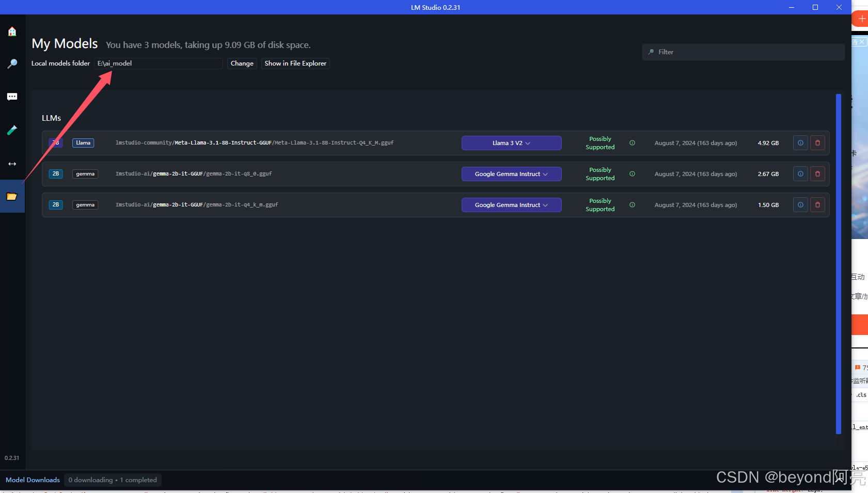Image resolution: width=868 pixels, height=493 pixels.
Task: Click support status circle icon on Llama row
Action: tap(632, 143)
